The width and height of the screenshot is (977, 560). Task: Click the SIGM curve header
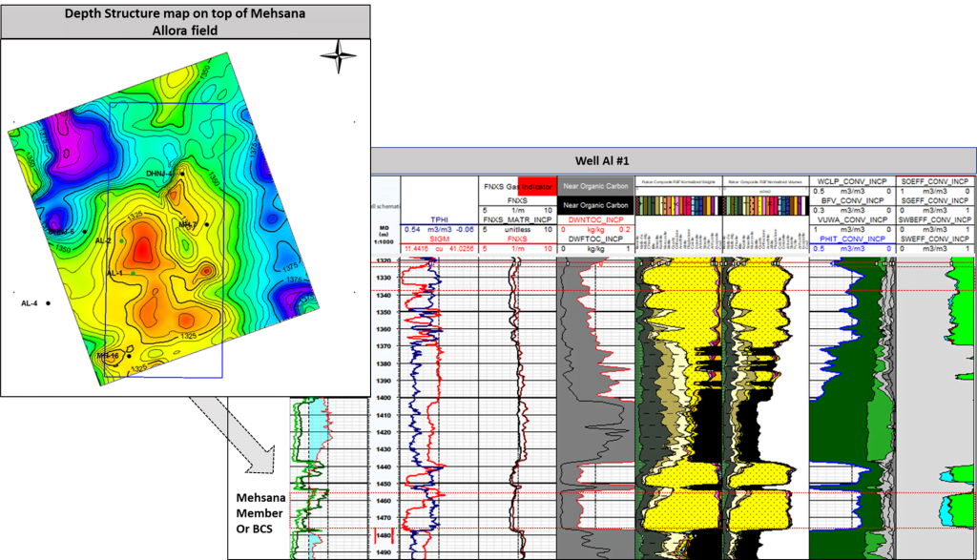pyautogui.click(x=439, y=239)
